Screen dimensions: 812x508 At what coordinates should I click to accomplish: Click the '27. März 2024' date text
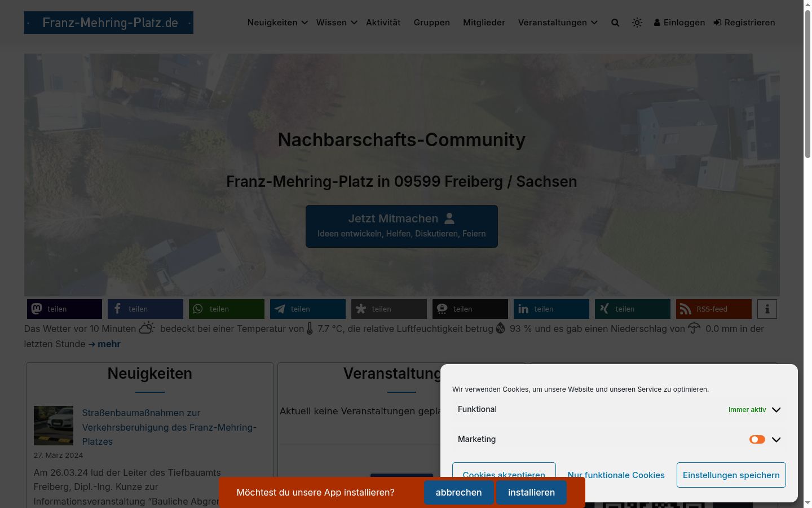click(x=58, y=455)
